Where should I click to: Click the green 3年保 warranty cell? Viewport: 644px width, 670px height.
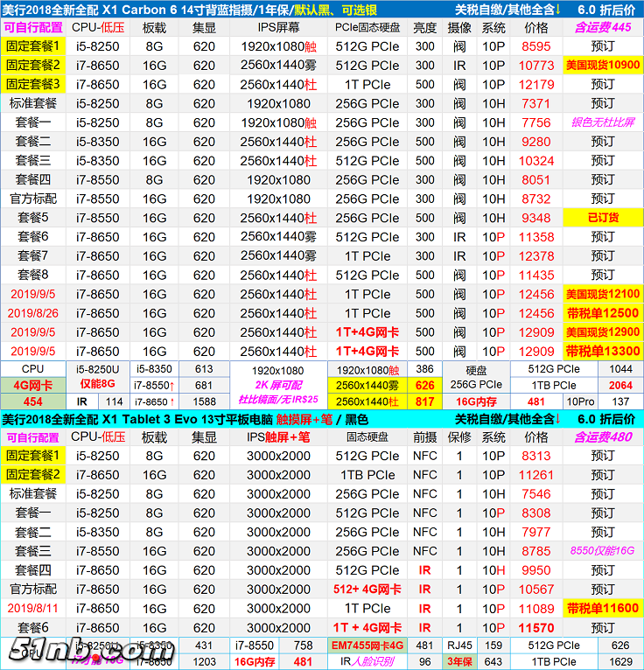(460, 662)
